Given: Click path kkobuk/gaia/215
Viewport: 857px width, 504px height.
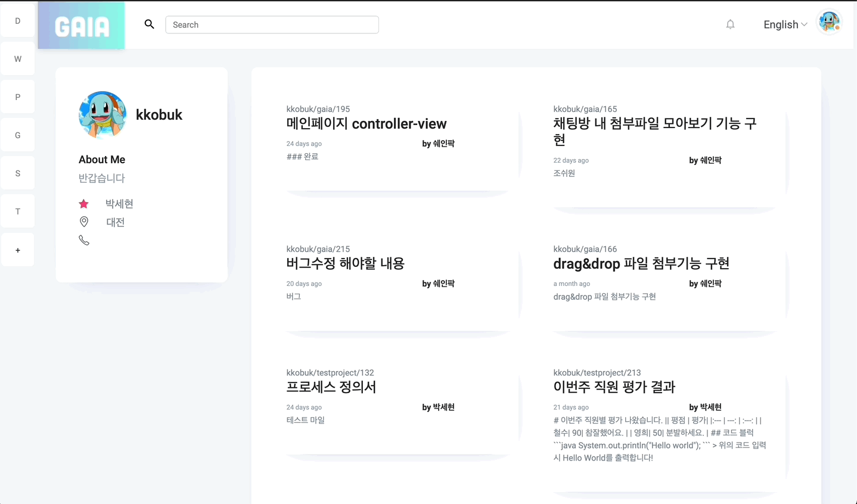Looking at the screenshot, I should click(x=318, y=249).
